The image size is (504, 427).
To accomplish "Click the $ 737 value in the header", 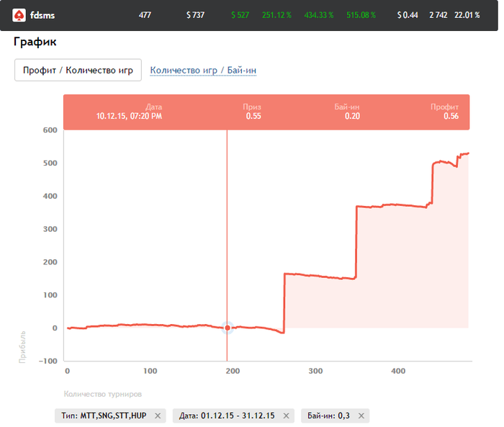I will tap(195, 15).
